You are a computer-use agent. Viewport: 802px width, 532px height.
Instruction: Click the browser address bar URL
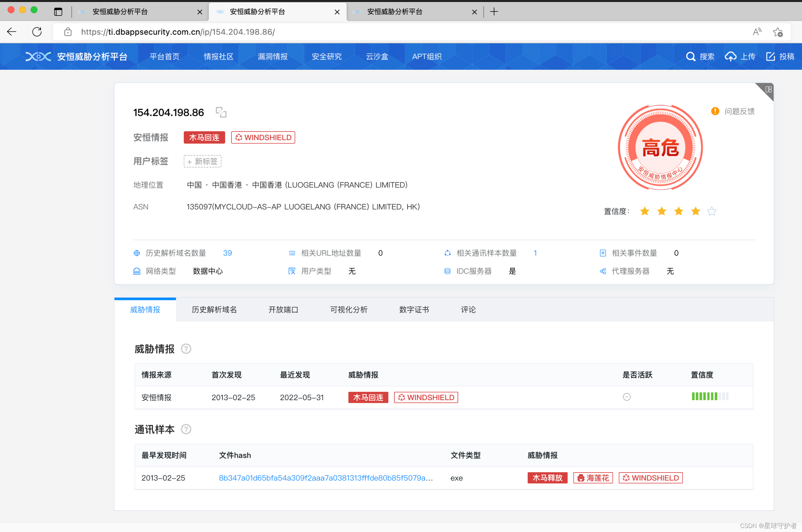pyautogui.click(x=178, y=32)
